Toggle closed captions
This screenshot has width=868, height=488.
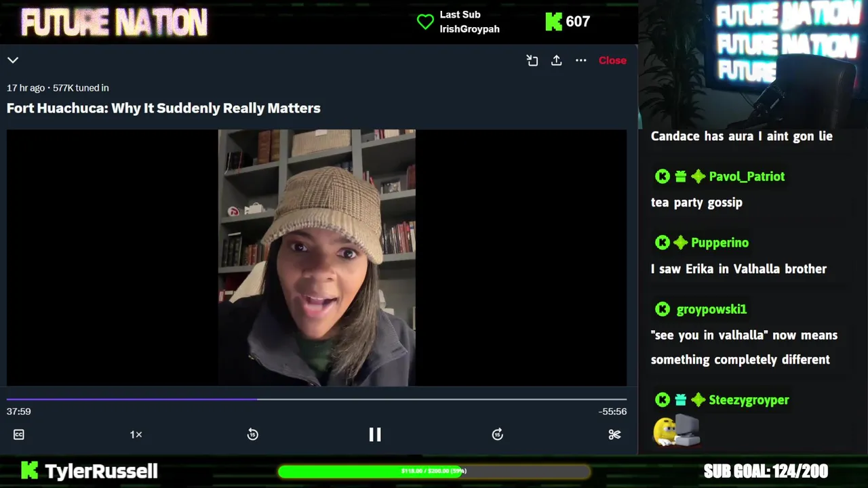click(x=19, y=434)
